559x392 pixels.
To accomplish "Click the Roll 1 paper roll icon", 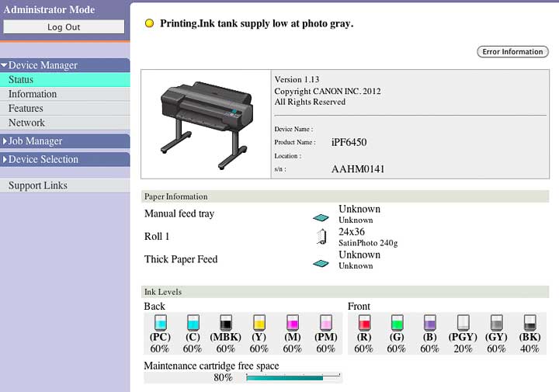I will (x=321, y=237).
